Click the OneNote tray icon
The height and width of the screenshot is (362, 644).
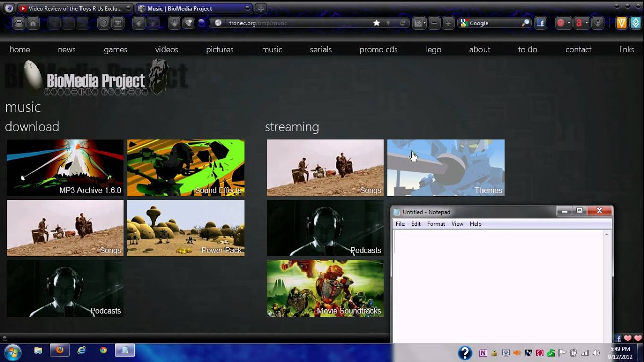click(483, 353)
